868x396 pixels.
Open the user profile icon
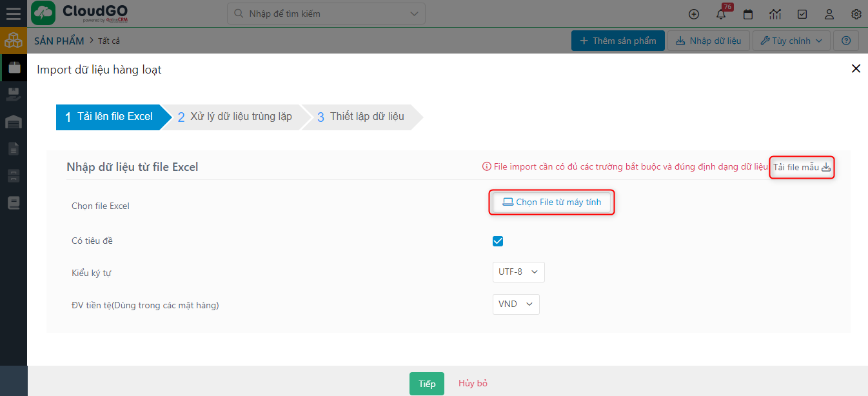pyautogui.click(x=829, y=14)
